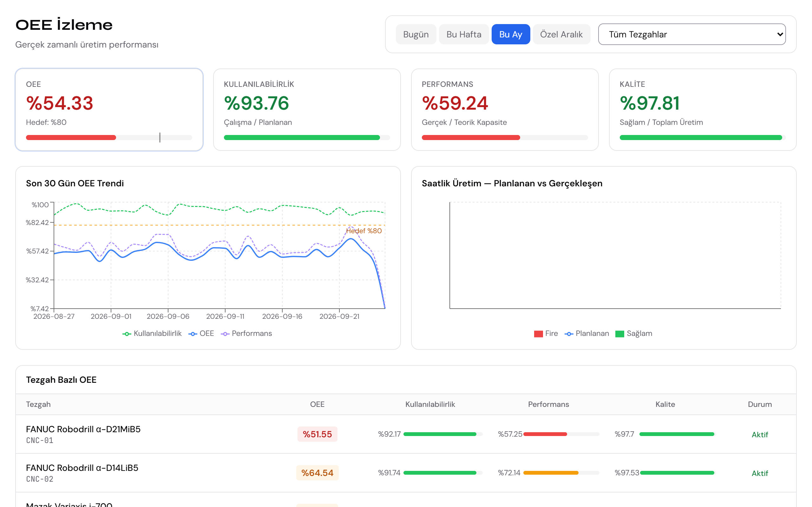Image resolution: width=812 pixels, height=507 pixels.
Task: Sort table by Performans column header
Action: point(548,404)
